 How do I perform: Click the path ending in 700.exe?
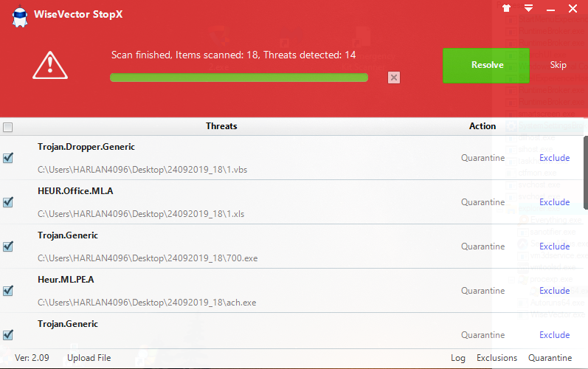[148, 258]
